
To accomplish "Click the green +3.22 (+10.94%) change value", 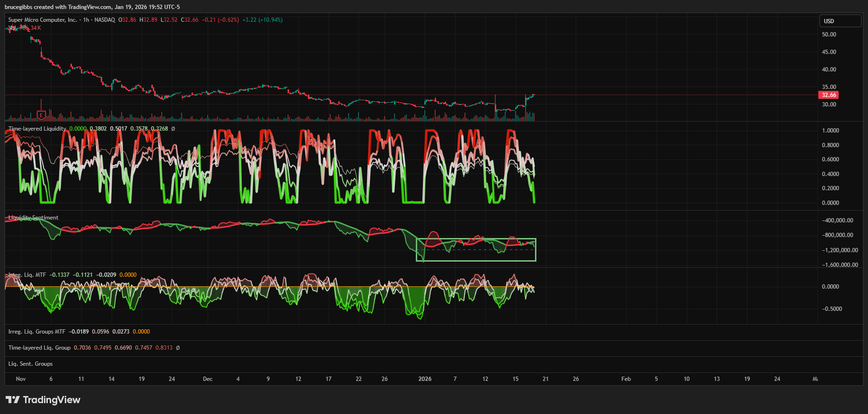I will 262,20.
